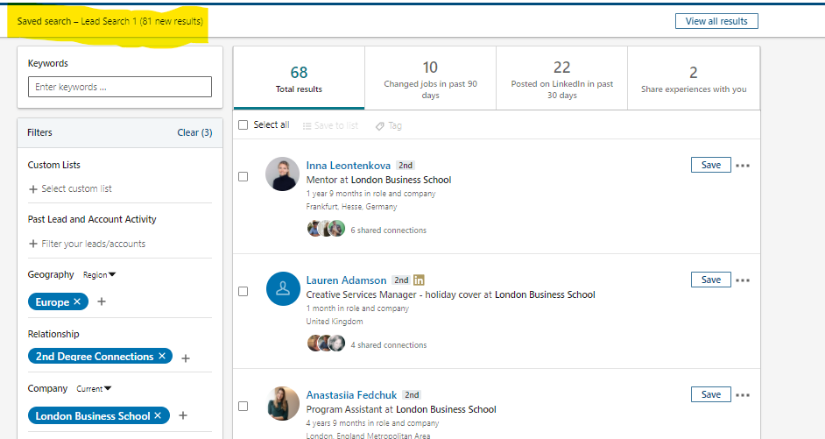The width and height of the screenshot is (825, 439).
Task: Check the Select all checkbox
Action: tap(243, 125)
